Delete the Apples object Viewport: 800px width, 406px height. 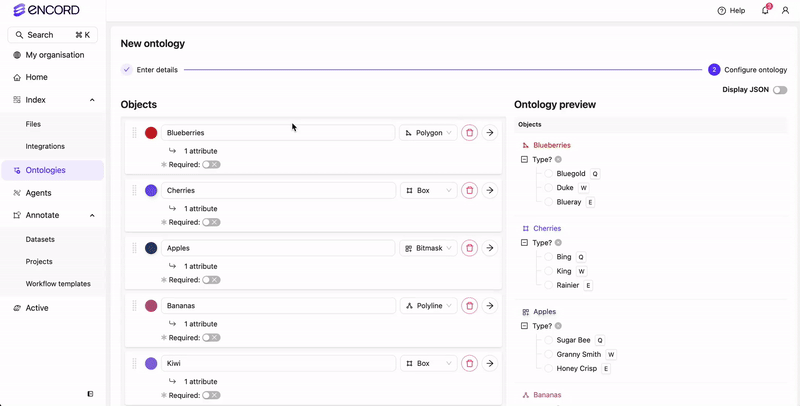[469, 248]
